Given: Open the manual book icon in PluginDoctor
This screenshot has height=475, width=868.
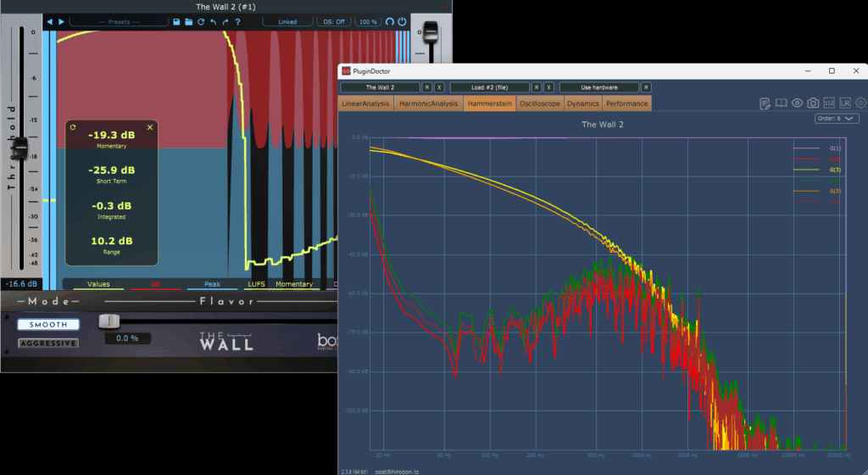Looking at the screenshot, I should click(x=781, y=103).
